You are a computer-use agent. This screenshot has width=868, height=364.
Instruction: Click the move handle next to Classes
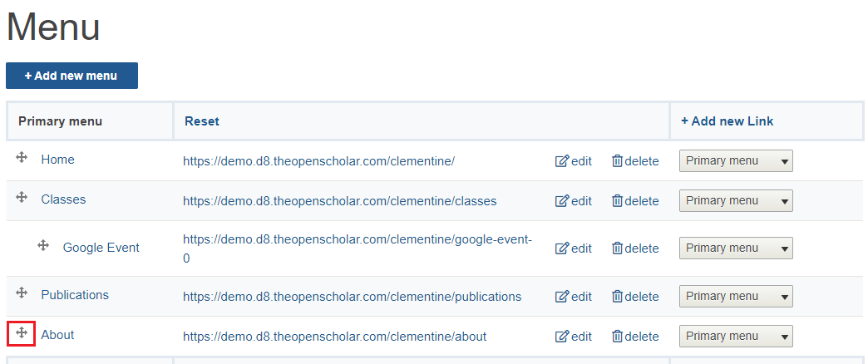click(22, 197)
